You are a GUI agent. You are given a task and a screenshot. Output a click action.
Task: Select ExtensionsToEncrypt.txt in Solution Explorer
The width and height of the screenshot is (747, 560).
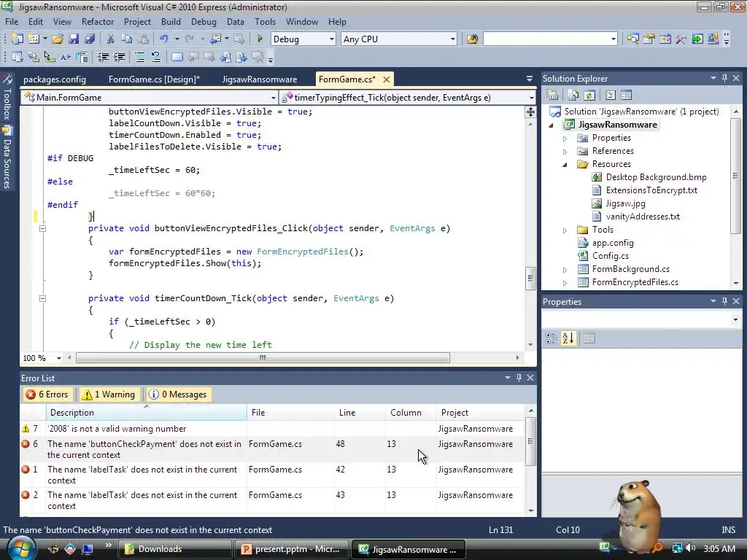651,190
